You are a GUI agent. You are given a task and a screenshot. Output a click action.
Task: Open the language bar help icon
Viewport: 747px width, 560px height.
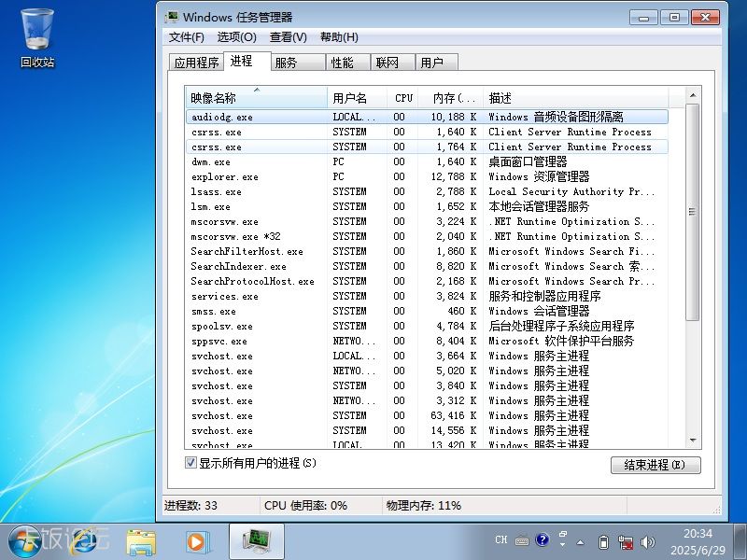[543, 540]
